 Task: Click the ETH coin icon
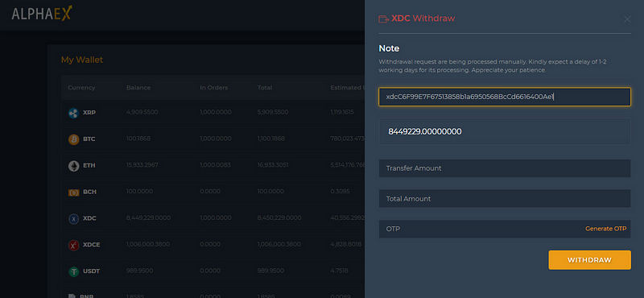click(73, 166)
